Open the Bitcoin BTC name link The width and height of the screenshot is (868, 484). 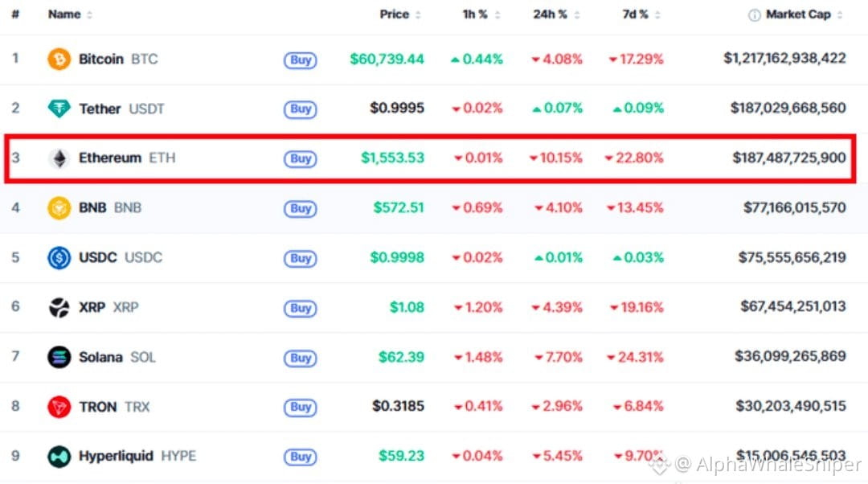click(x=118, y=59)
